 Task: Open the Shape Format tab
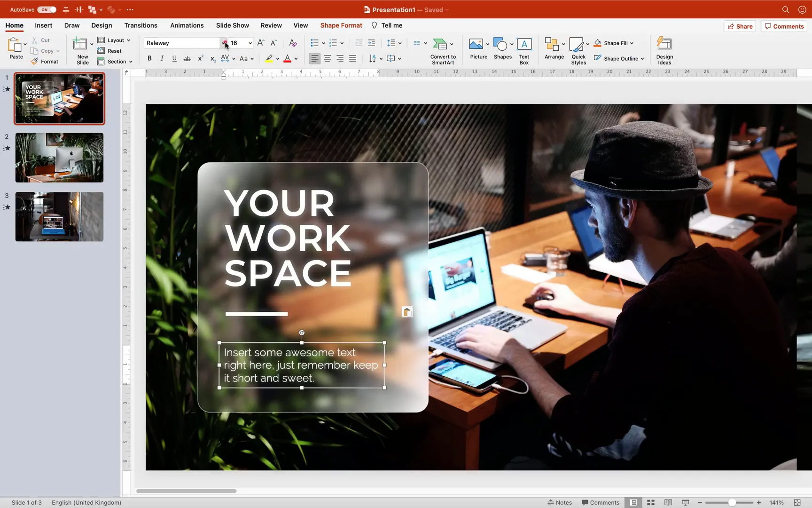341,25
